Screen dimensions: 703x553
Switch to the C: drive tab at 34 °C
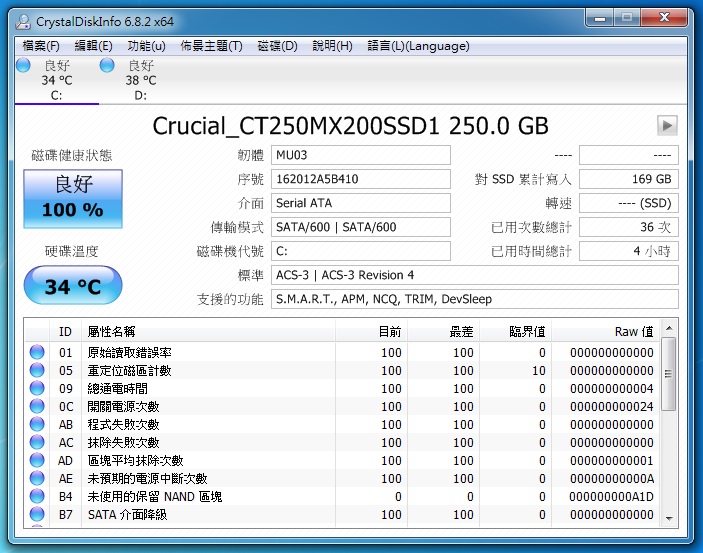coord(56,80)
